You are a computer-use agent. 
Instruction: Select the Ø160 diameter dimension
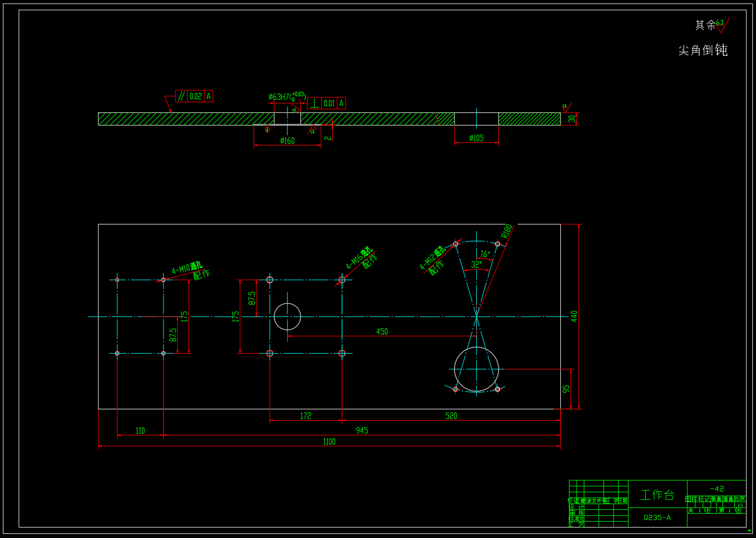(287, 140)
